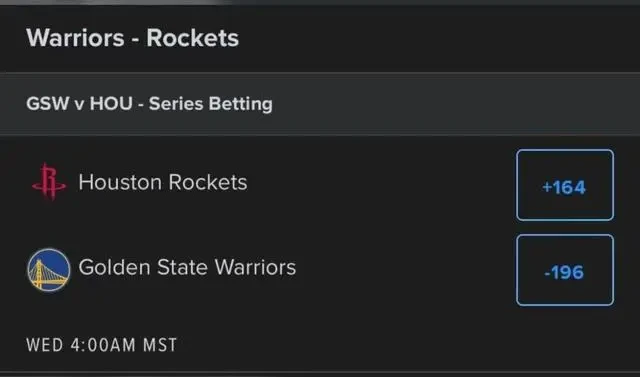640x377 pixels.
Task: Bet on Golden State to win the series
Action: [x=565, y=270]
